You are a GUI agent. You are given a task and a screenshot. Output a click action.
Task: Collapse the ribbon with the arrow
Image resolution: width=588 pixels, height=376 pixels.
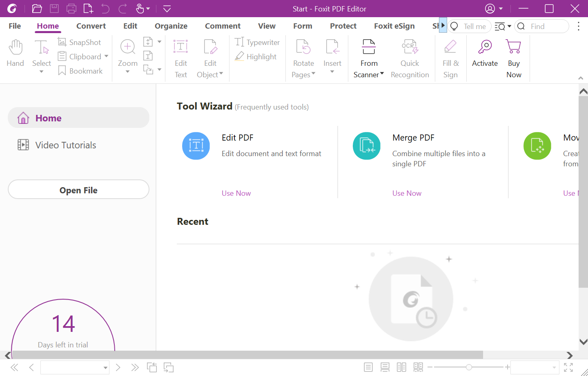click(580, 78)
